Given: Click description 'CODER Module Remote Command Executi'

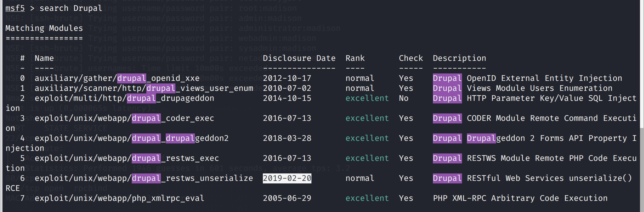Looking at the screenshot, I should pos(552,118).
